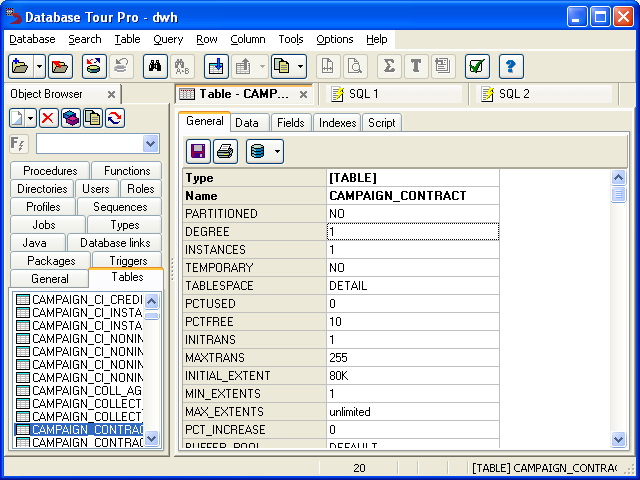
Task: Click the Save floppy disk icon on General tab
Action: [x=198, y=151]
